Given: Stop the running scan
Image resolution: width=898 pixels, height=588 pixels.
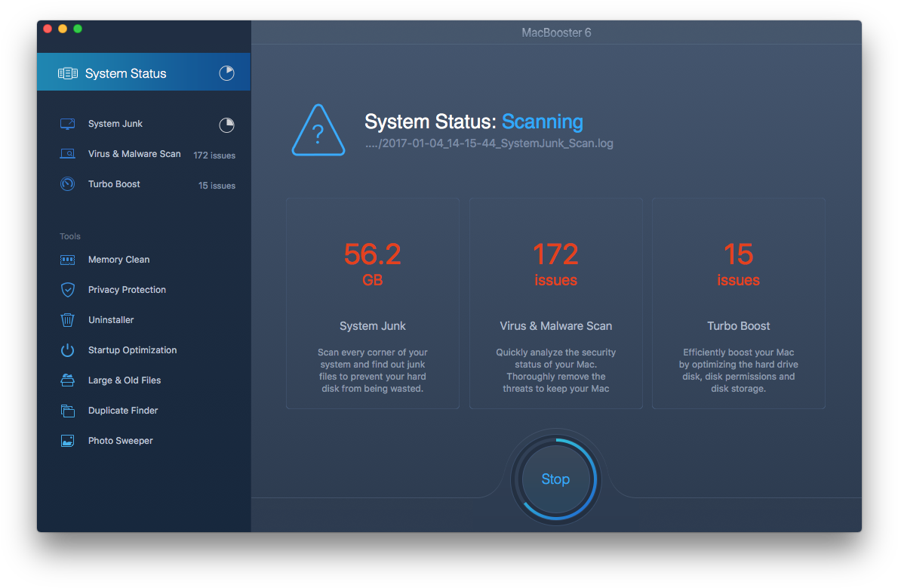Looking at the screenshot, I should pos(555,479).
